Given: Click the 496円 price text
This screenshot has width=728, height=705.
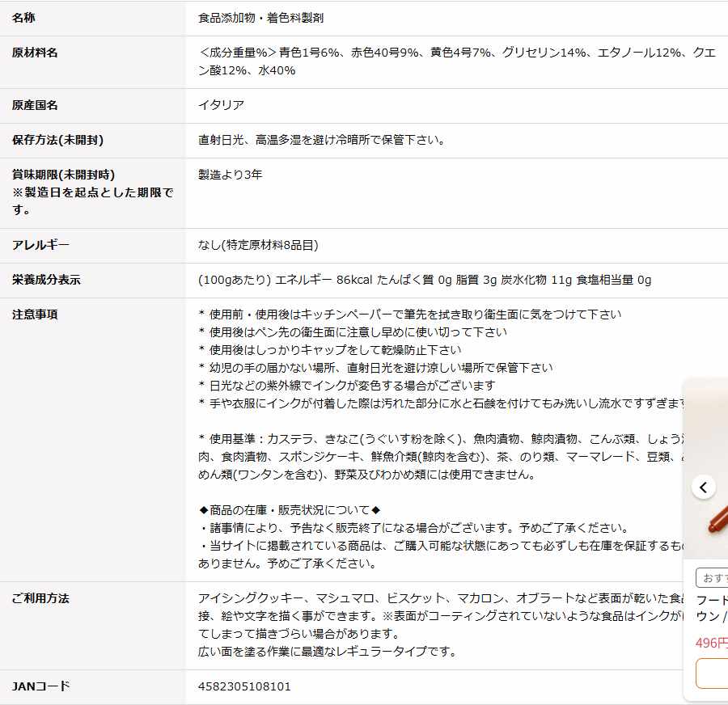Looking at the screenshot, I should click(x=711, y=643).
